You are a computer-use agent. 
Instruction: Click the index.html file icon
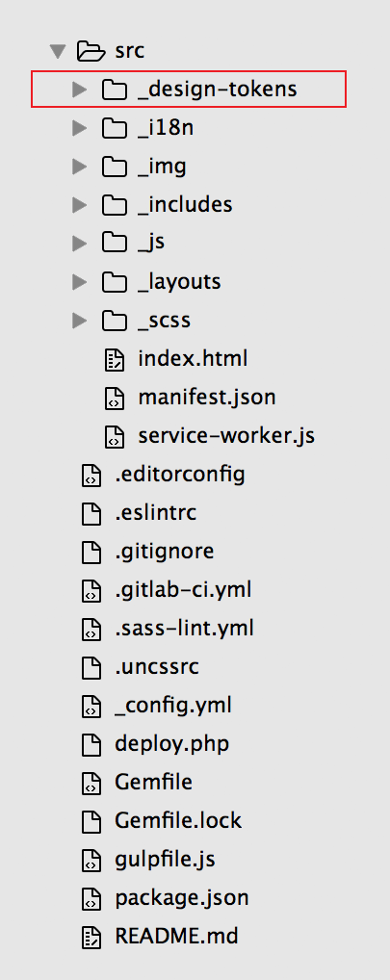coord(114,360)
